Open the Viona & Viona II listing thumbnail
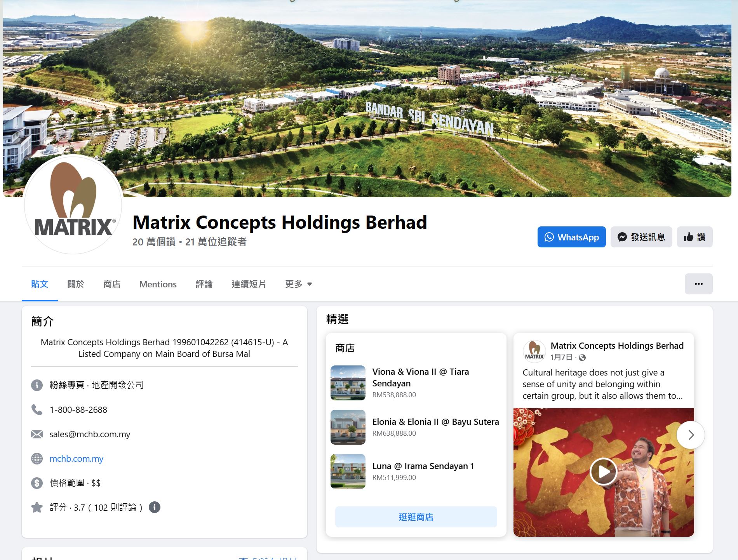Screen dimensions: 738x560 [348, 383]
